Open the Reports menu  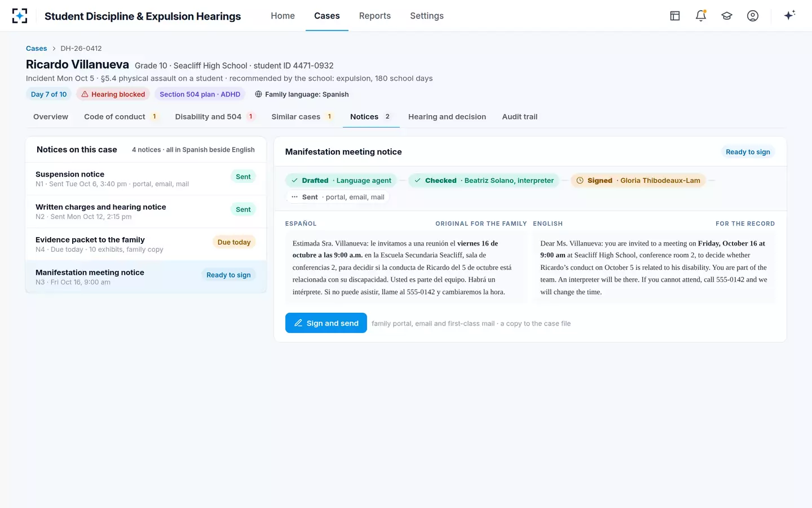pyautogui.click(x=375, y=16)
